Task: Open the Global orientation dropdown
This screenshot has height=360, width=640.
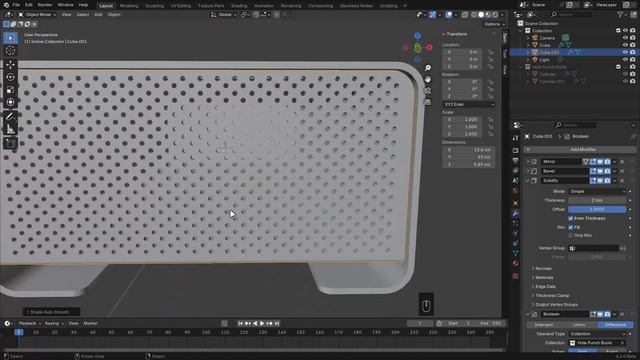Action: point(224,15)
